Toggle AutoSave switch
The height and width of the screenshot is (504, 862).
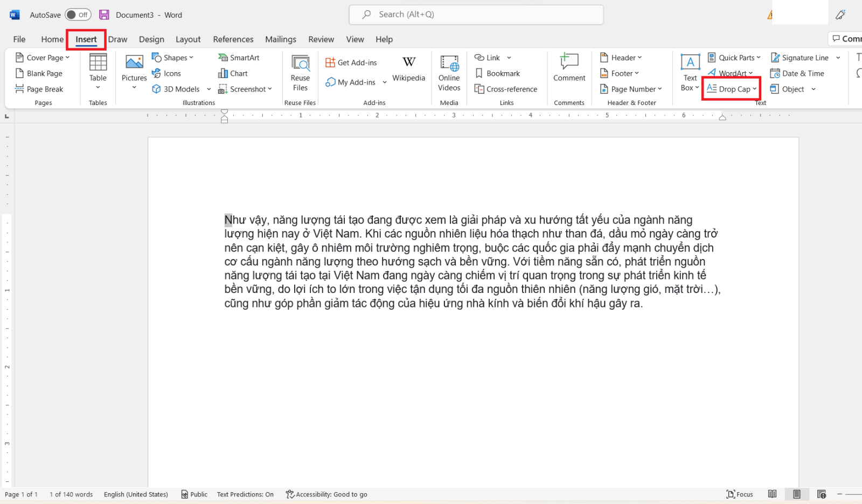[x=78, y=15]
